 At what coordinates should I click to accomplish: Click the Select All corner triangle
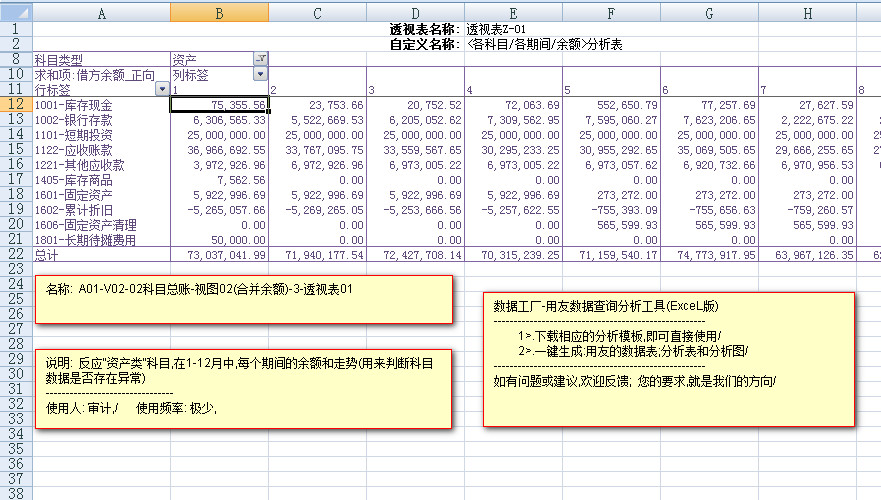pyautogui.click(x=16, y=13)
